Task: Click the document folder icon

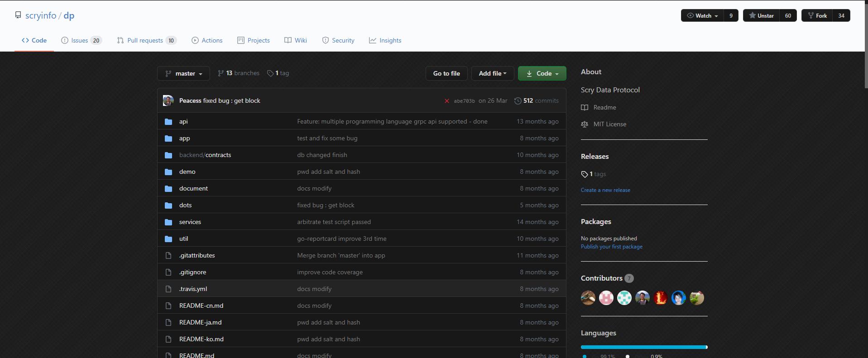Action: (x=168, y=188)
